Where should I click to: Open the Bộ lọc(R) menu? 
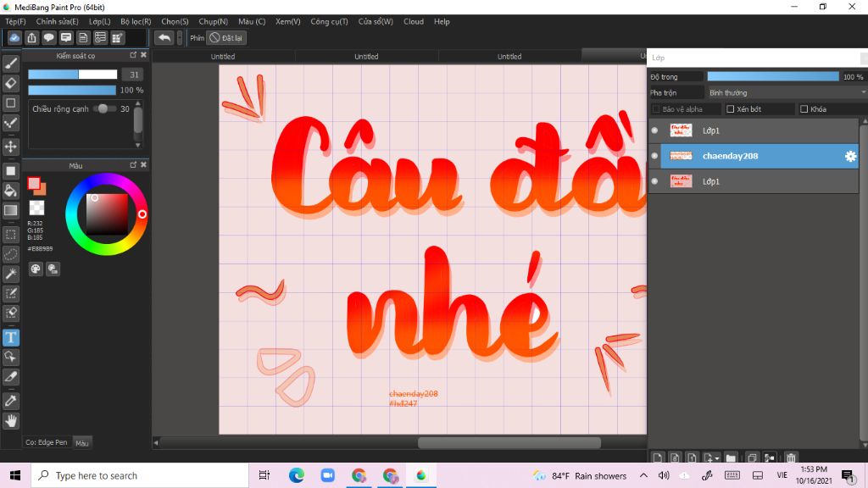click(136, 21)
